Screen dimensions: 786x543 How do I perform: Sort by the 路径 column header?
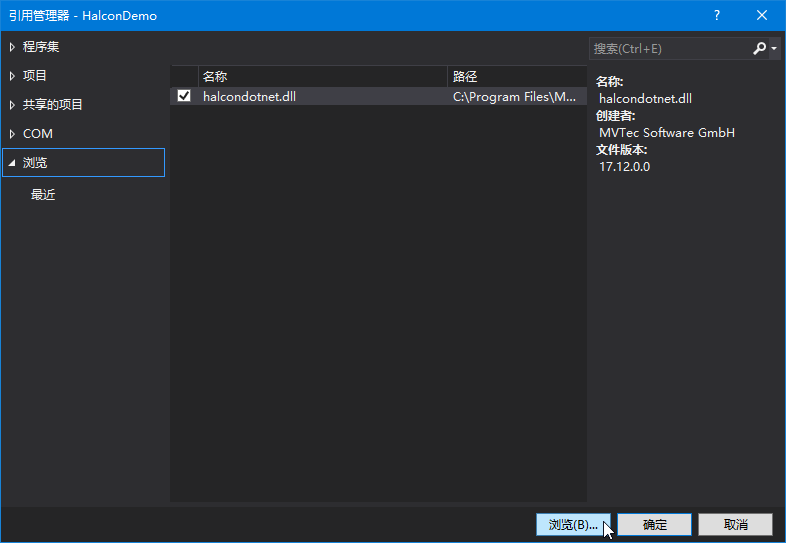pyautogui.click(x=517, y=76)
